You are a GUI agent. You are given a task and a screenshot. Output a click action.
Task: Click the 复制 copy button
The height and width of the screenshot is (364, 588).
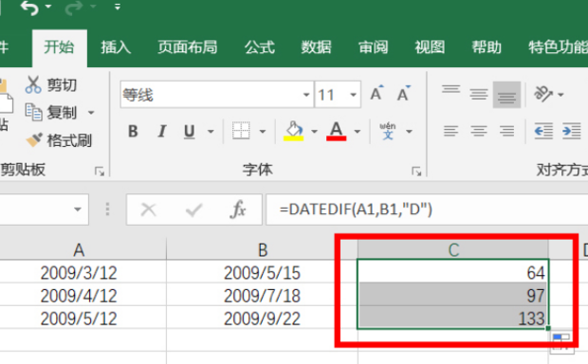tap(51, 113)
